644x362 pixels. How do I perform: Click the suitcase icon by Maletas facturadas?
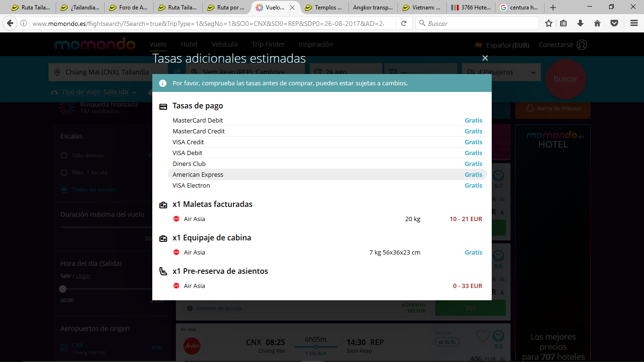pos(163,205)
